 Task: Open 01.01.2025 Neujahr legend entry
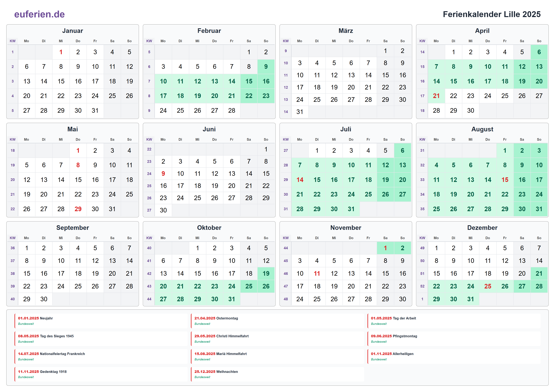(x=101, y=321)
